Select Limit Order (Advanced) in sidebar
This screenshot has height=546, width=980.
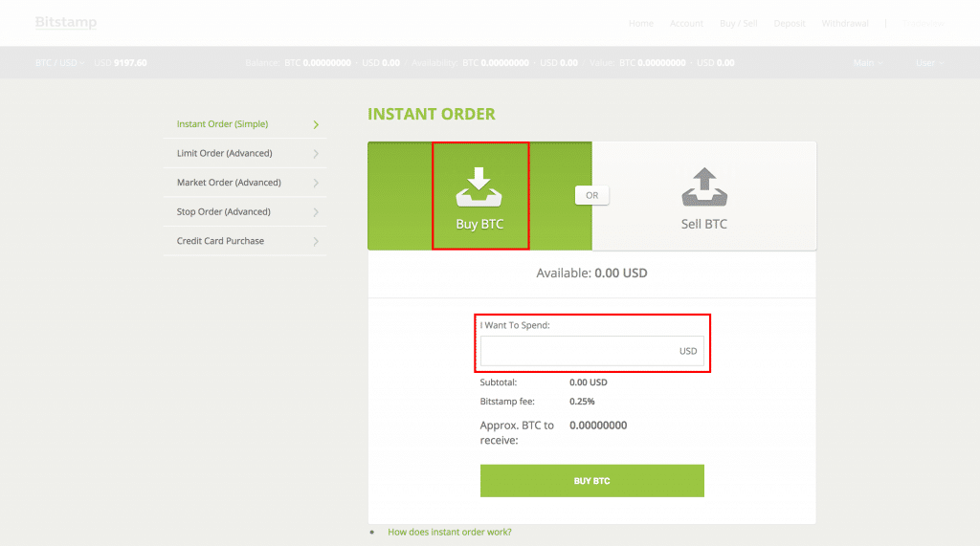coord(224,153)
